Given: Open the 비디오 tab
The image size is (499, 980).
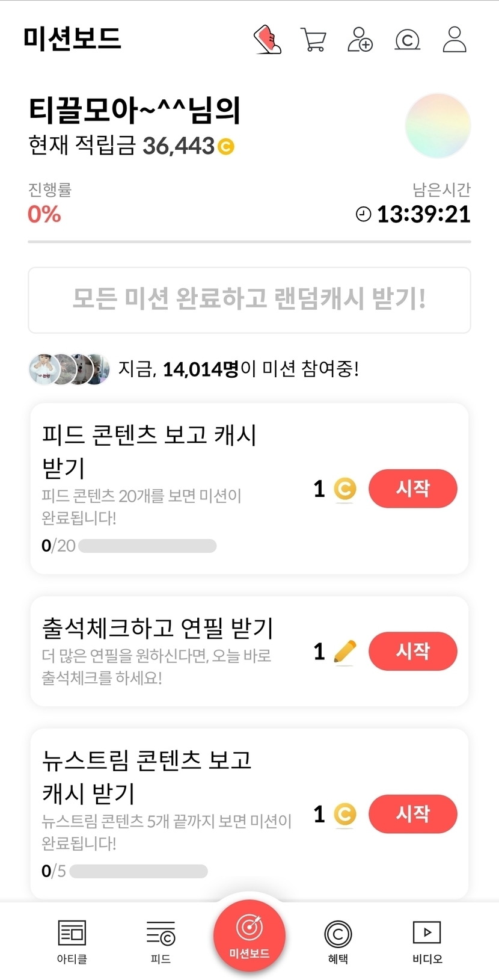Looking at the screenshot, I should coord(427,941).
